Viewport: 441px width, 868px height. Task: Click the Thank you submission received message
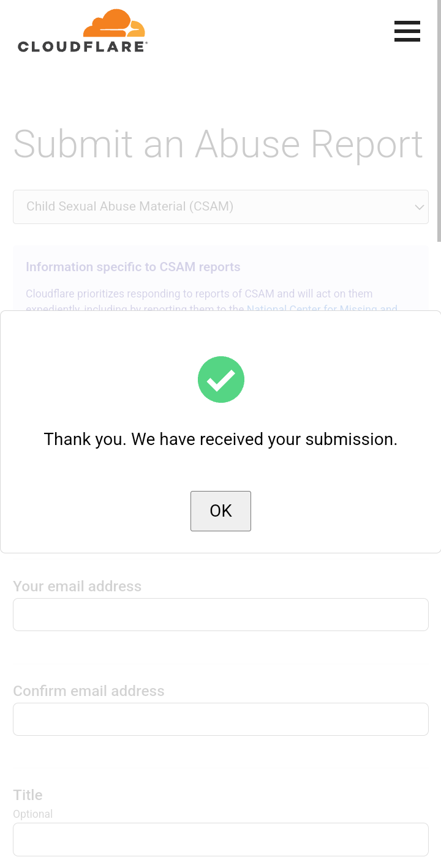tap(221, 439)
